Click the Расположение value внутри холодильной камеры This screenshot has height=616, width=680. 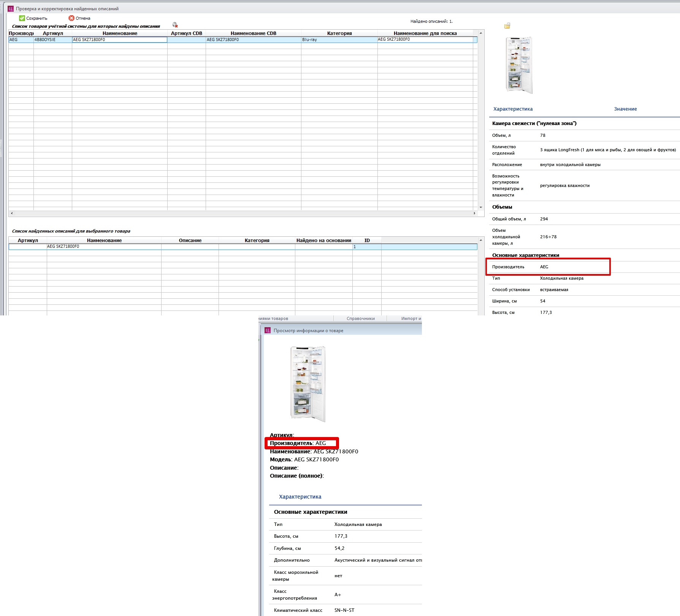[570, 165]
